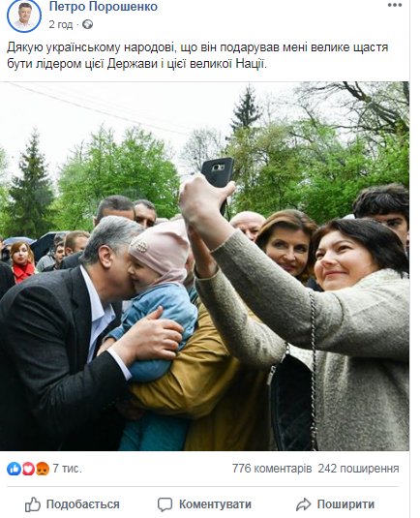Viewport: 420px width, 518px height.
Task: Click the post text 'Дякую українському народові'
Action: point(90,47)
